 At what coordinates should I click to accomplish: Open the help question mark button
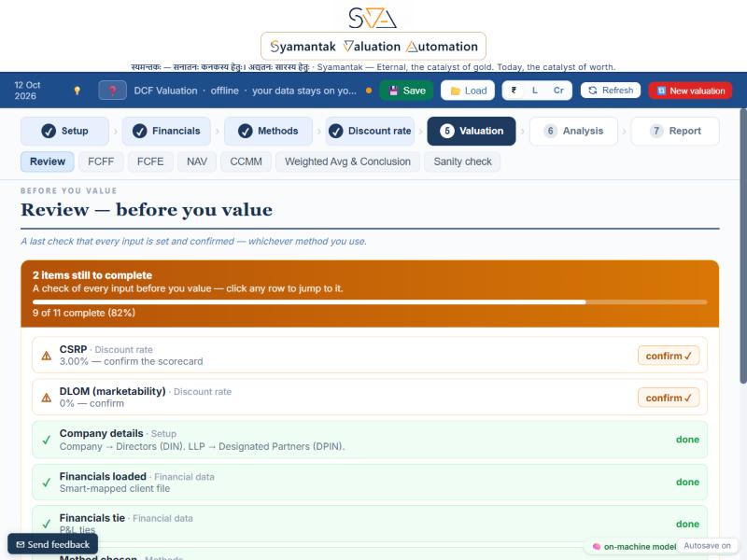[112, 91]
